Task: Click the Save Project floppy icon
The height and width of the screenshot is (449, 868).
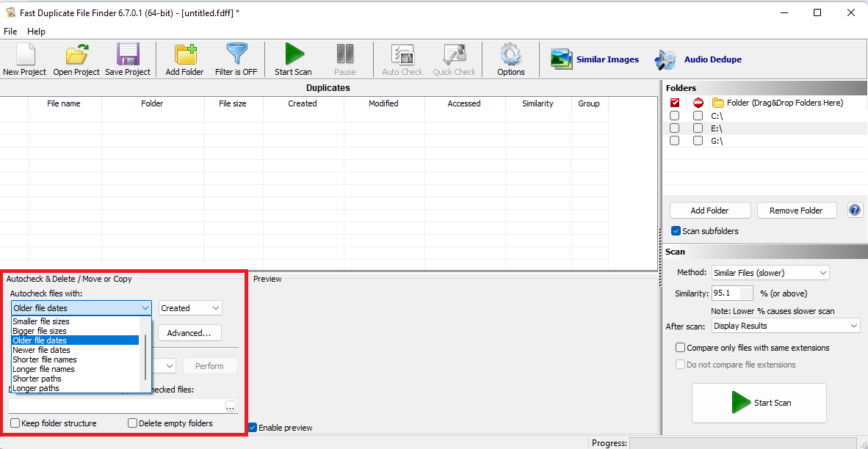Action: tap(127, 55)
